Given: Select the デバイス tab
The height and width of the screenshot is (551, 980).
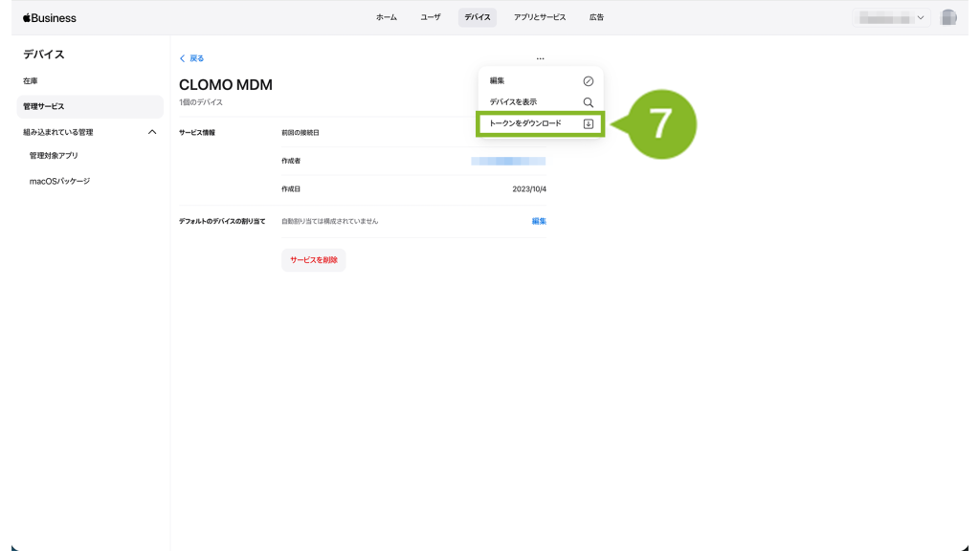Looking at the screenshot, I should pyautogui.click(x=477, y=17).
